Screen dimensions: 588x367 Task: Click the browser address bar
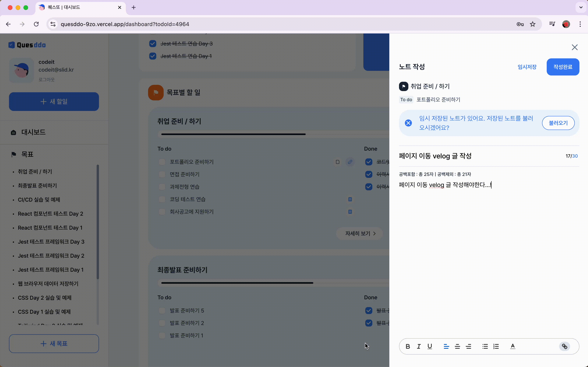[194, 24]
